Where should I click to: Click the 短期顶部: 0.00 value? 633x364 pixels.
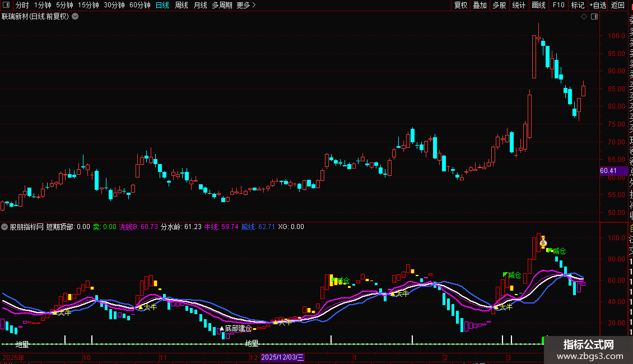click(x=68, y=227)
